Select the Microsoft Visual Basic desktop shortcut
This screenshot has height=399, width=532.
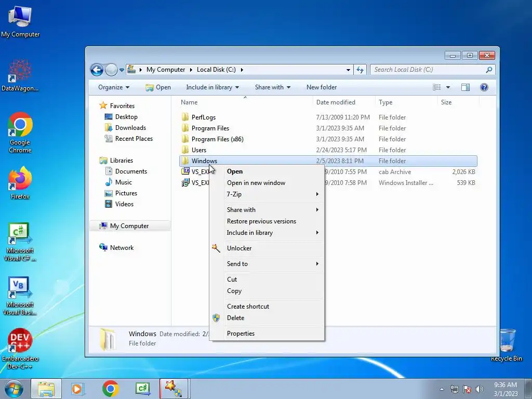point(20,296)
